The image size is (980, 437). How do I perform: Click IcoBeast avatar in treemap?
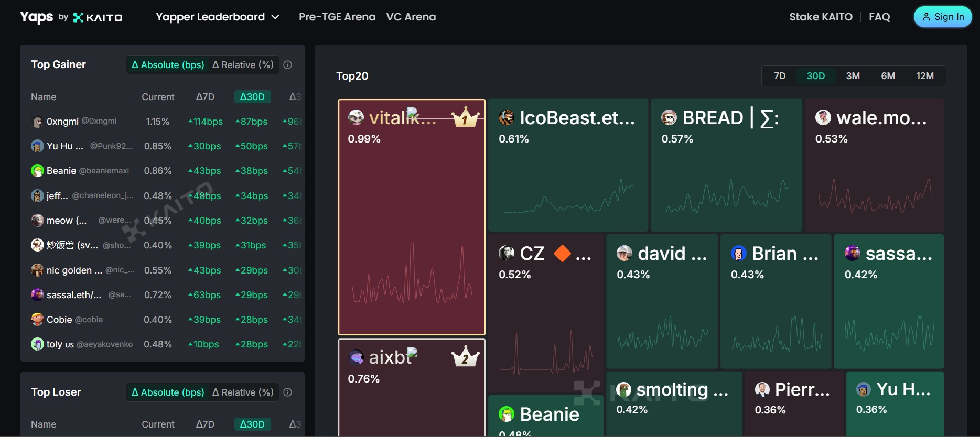tap(507, 118)
